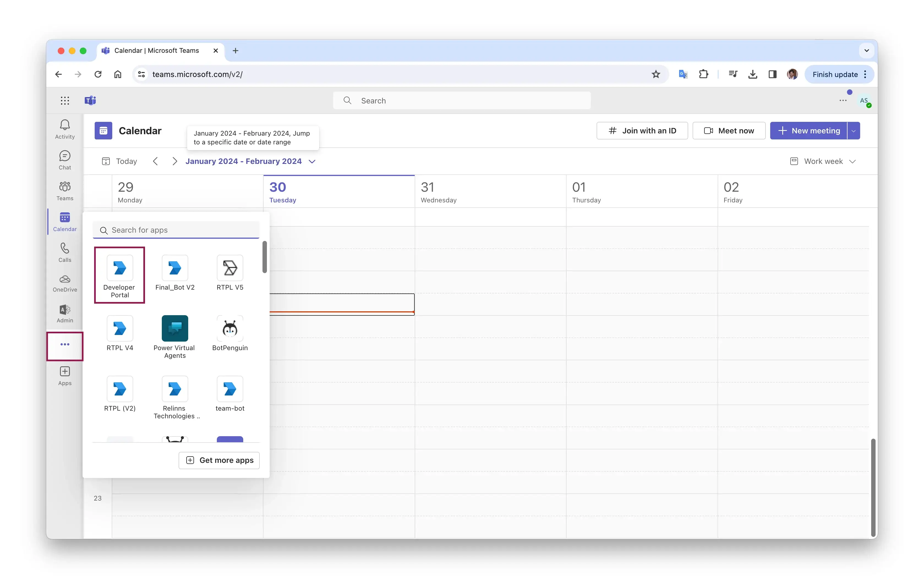This screenshot has height=577, width=924.
Task: Open the Apps store icon
Action: click(x=65, y=375)
